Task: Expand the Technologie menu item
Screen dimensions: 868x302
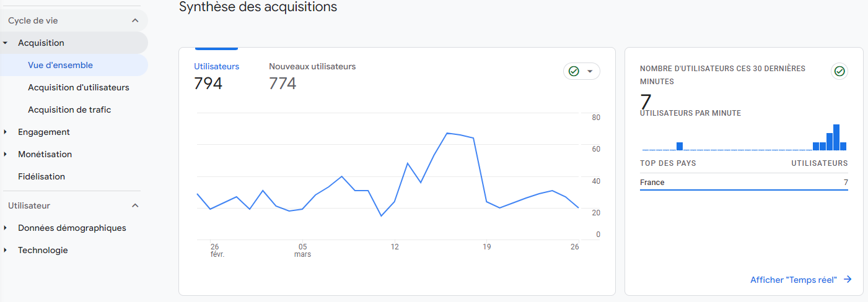Action: click(6, 250)
